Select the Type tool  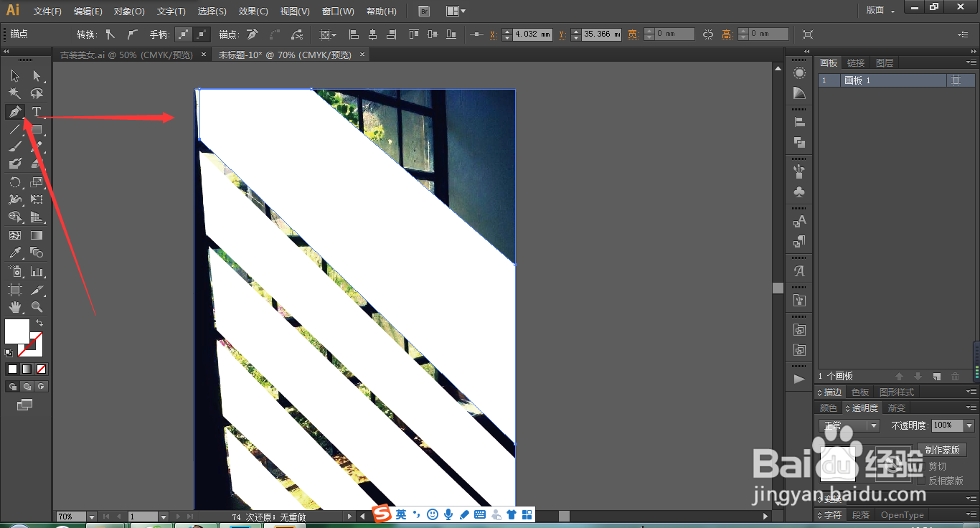pyautogui.click(x=37, y=111)
